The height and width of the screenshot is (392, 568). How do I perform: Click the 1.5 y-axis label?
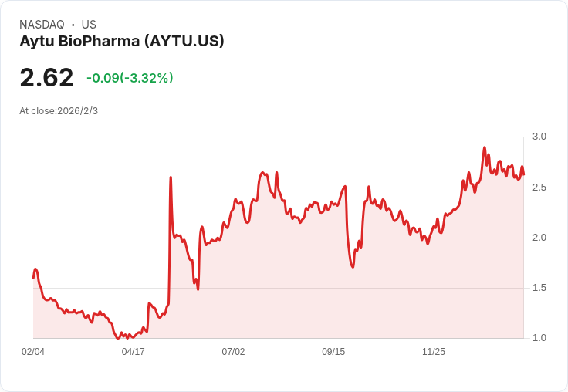click(539, 288)
